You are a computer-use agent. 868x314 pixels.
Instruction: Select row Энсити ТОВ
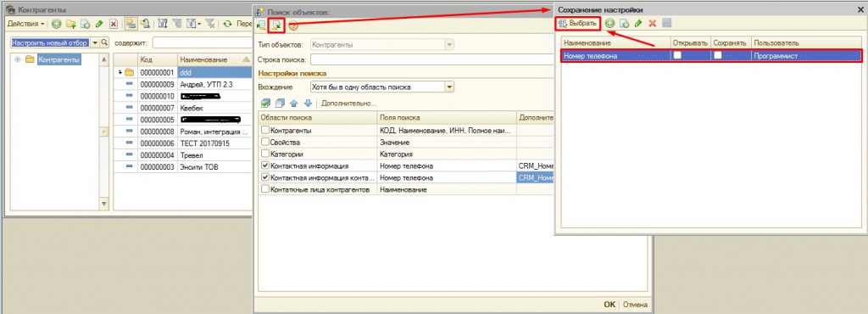pyautogui.click(x=183, y=166)
